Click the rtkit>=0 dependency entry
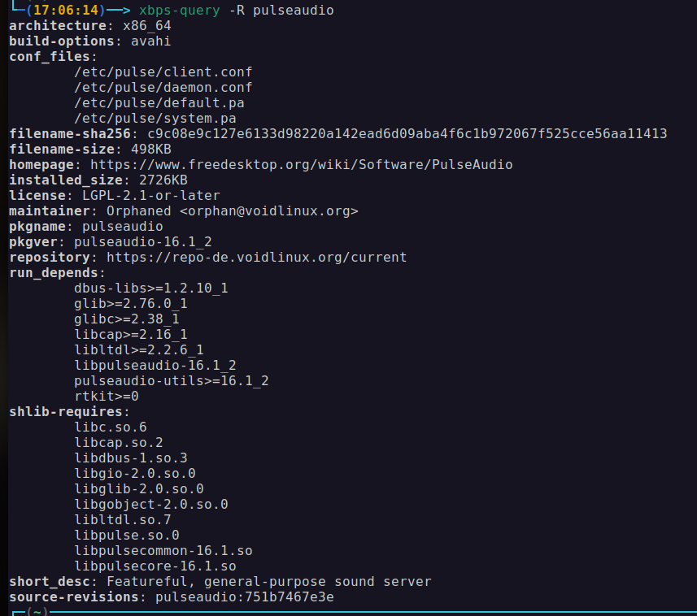The image size is (697, 616). coord(106,396)
